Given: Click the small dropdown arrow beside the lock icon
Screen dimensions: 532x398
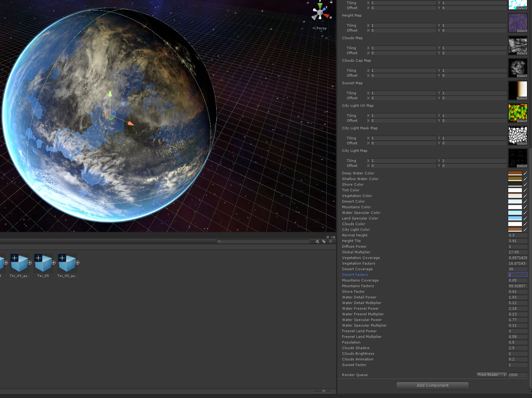Looking at the screenshot, I should pos(331,236).
